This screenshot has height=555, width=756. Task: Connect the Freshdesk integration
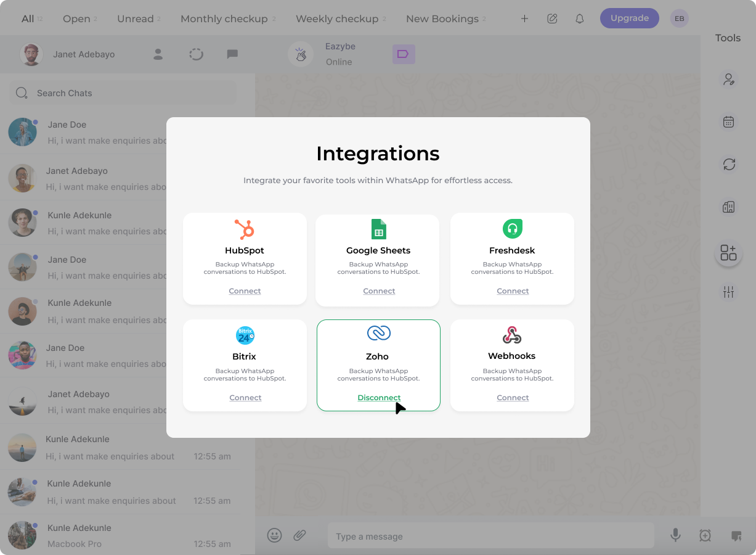click(x=513, y=291)
